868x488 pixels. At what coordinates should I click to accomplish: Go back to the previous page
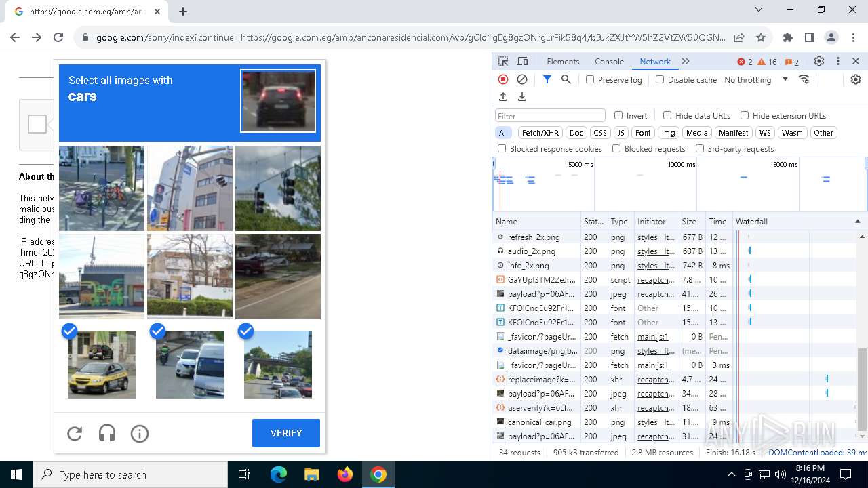tap(15, 37)
